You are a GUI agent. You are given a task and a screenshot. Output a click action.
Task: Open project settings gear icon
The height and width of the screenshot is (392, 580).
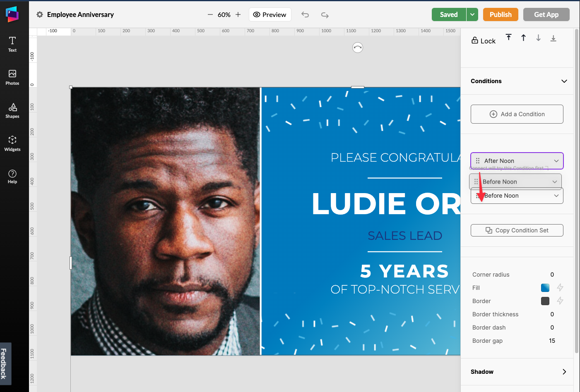click(x=40, y=14)
